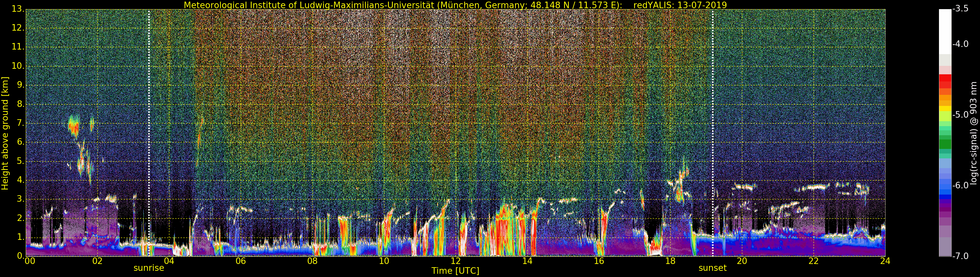Click the 'log(rc-signal) @ 903 nm' colorbar label
Screen dimensions: 980x277
(x=973, y=133)
